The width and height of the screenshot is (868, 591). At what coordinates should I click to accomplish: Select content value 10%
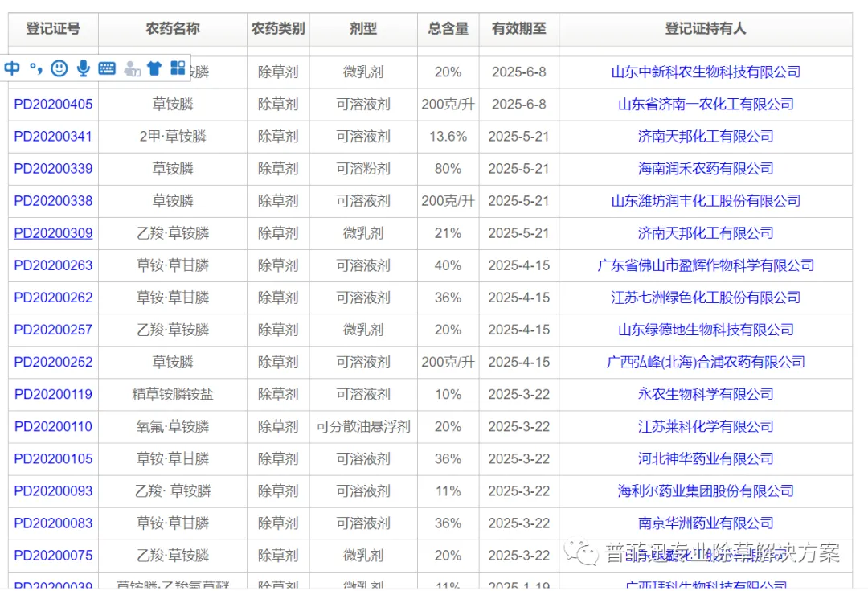(448, 394)
